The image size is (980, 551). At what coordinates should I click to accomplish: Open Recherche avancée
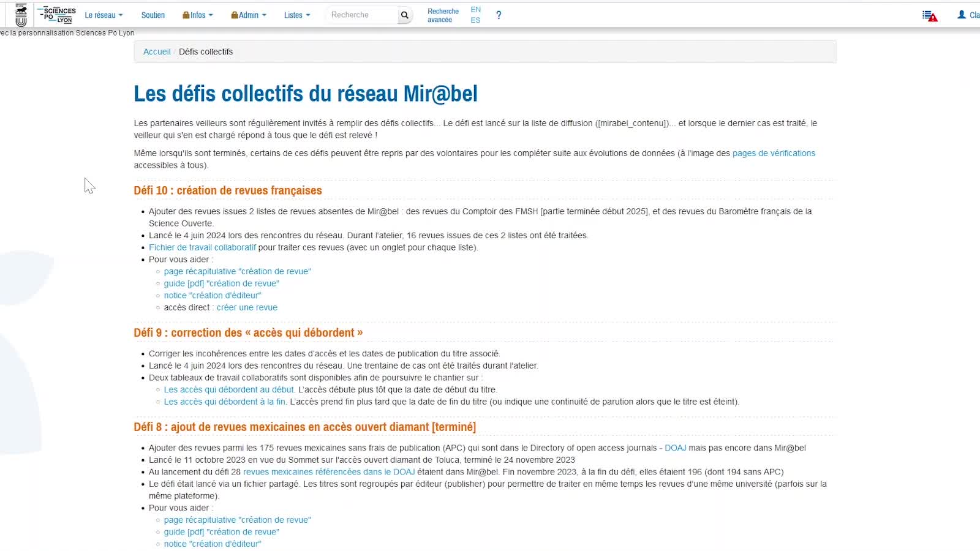point(443,15)
